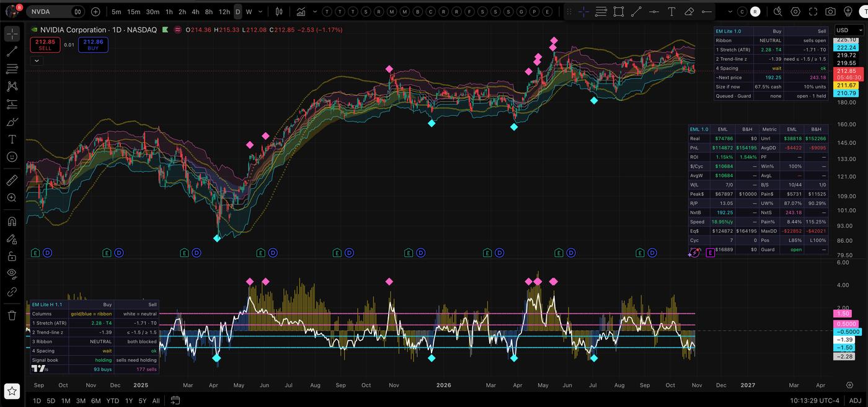Screen dimensions: 868x407
Task: Switch to the 30m timeframe
Action: 153,12
